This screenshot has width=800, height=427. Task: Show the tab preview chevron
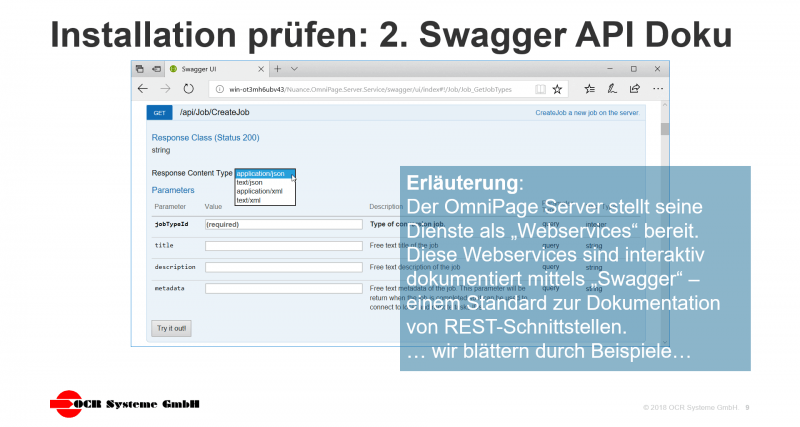(x=294, y=69)
